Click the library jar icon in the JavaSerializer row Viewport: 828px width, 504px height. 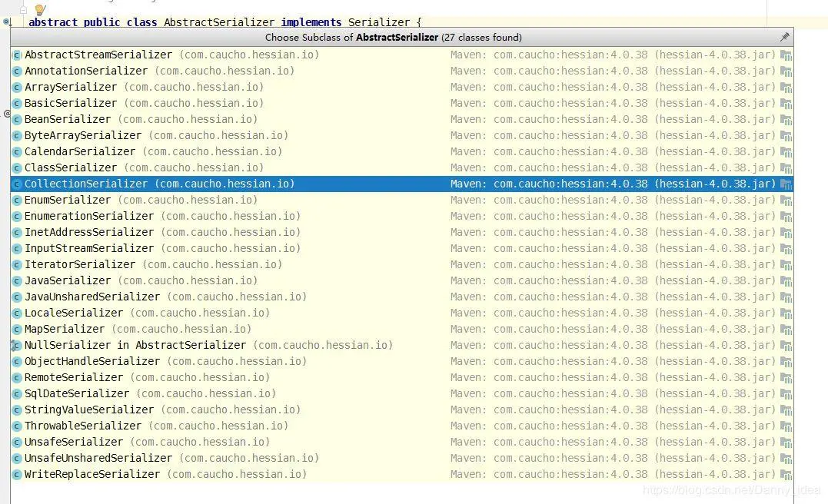[x=786, y=280]
